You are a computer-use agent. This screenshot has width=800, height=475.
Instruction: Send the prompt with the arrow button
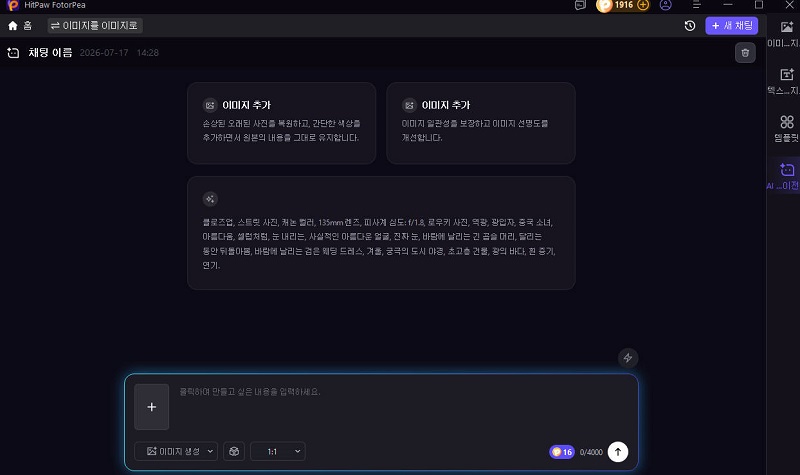[618, 452]
